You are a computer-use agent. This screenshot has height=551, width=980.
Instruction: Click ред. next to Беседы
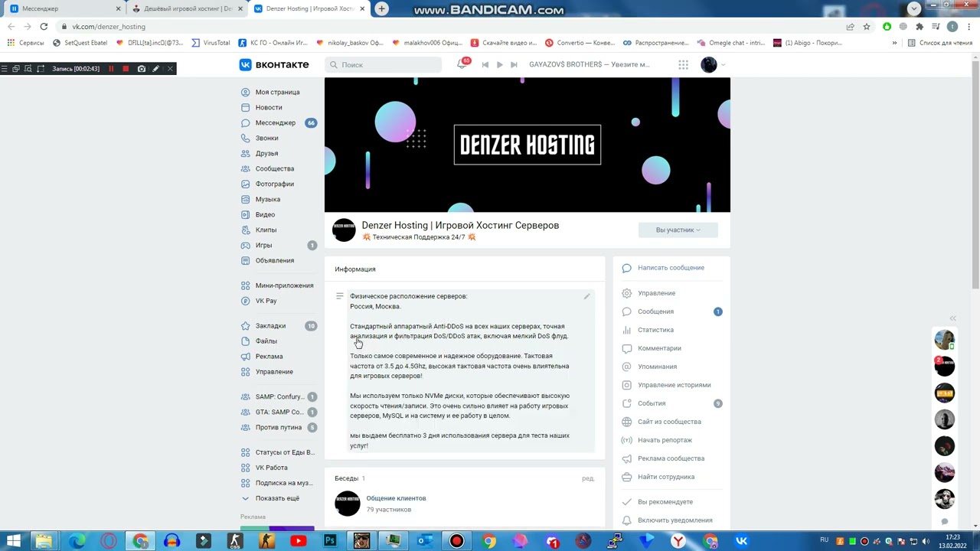coord(588,478)
